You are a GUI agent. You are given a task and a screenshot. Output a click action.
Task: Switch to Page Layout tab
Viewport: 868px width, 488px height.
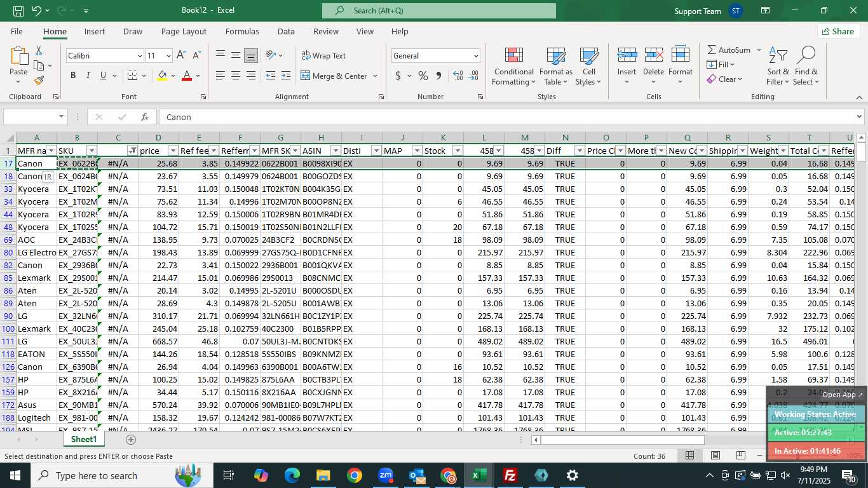tap(184, 31)
